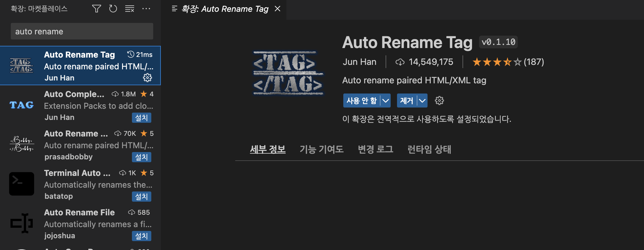Click the 제거 uninstall button

pos(407,101)
